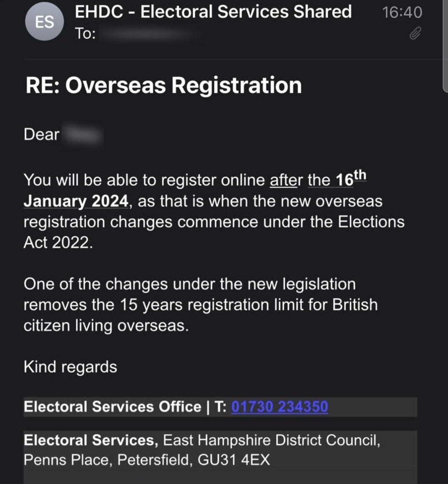Open the underlined January 2024 date
Screen dimensions: 448x484
(x=76, y=202)
